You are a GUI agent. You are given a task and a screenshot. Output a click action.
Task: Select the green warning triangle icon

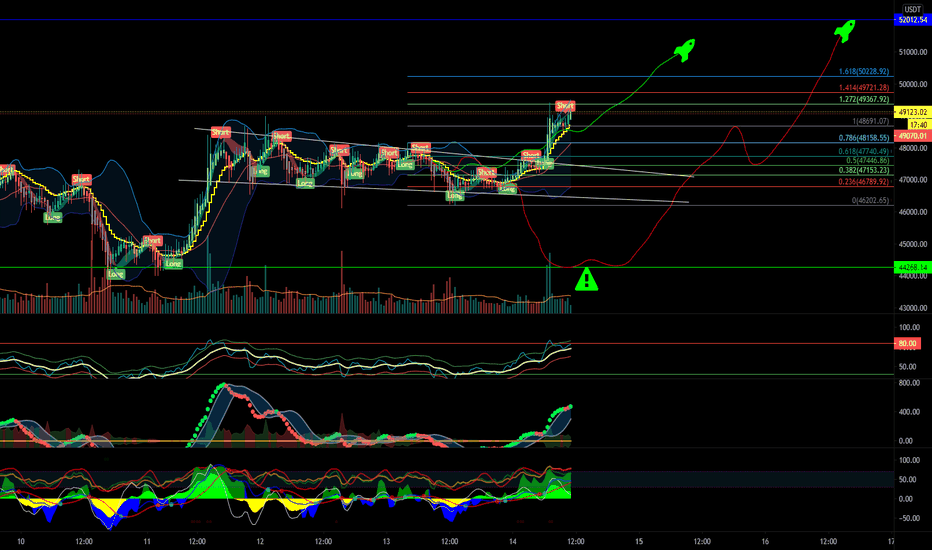coord(586,279)
